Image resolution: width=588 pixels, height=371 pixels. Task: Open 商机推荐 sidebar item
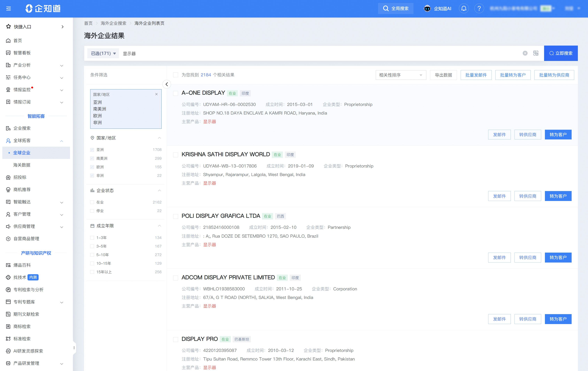[22, 189]
